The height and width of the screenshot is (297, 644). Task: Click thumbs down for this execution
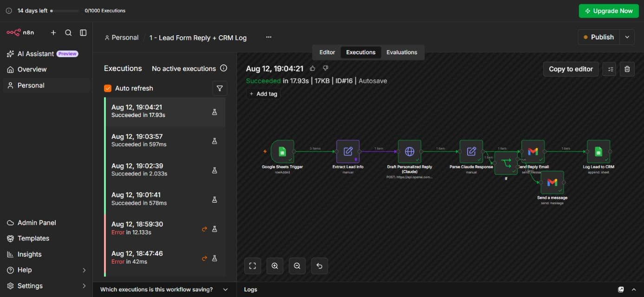325,68
